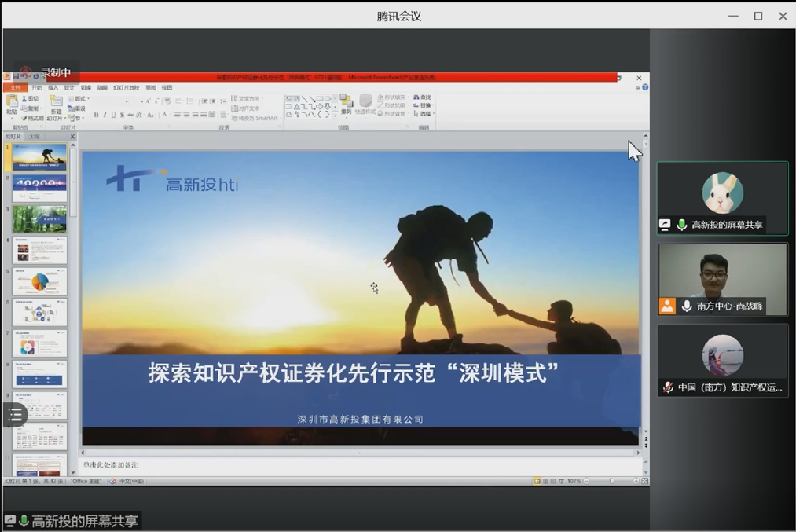Click the fit slide to window icon

(644, 481)
